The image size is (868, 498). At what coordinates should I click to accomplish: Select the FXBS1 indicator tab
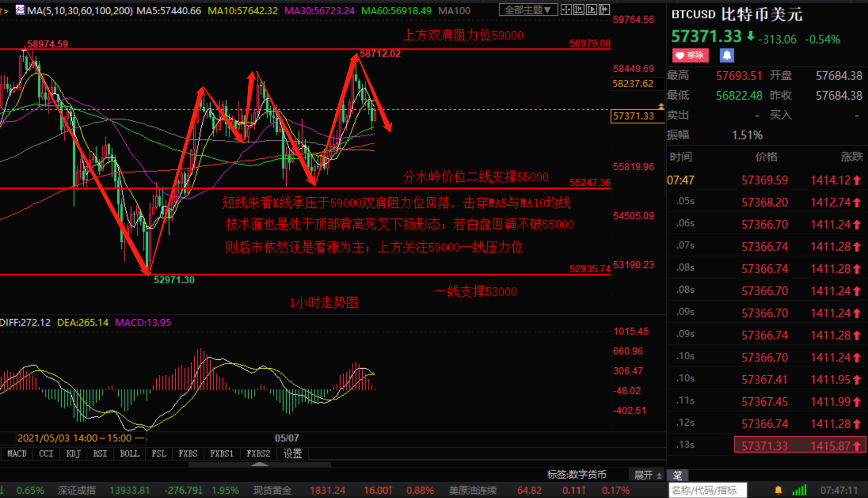click(x=222, y=454)
